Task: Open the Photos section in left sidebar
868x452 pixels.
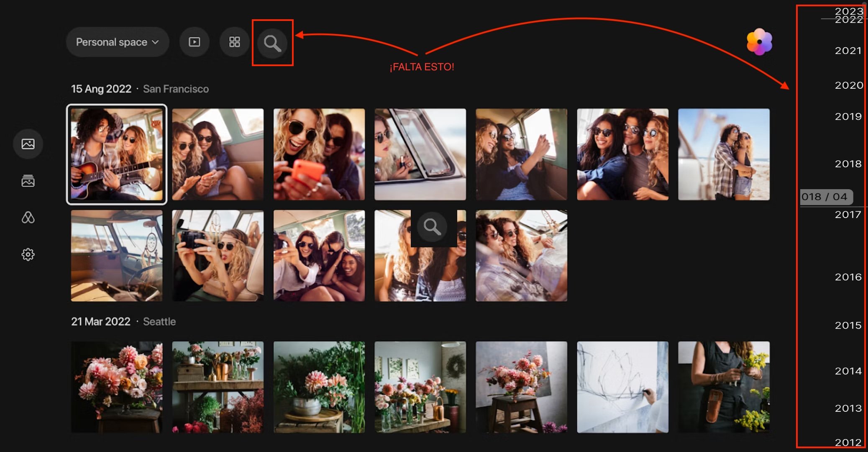Action: click(28, 144)
